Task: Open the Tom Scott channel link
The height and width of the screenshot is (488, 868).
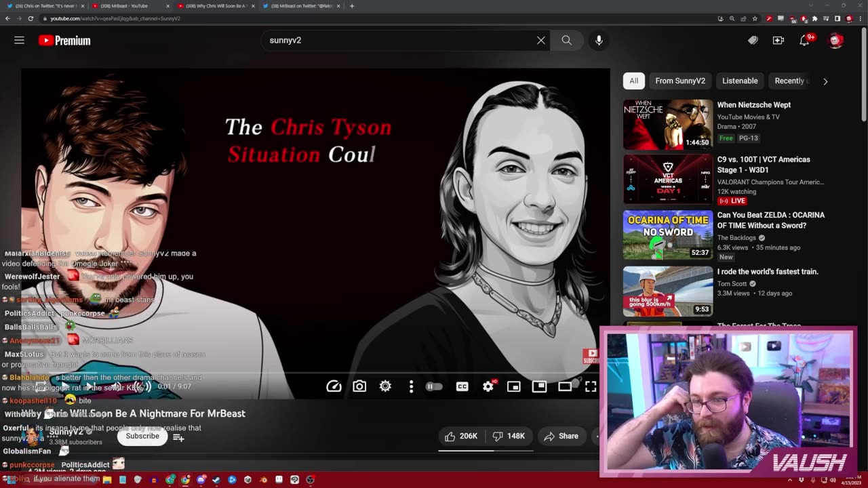Action: (x=732, y=284)
